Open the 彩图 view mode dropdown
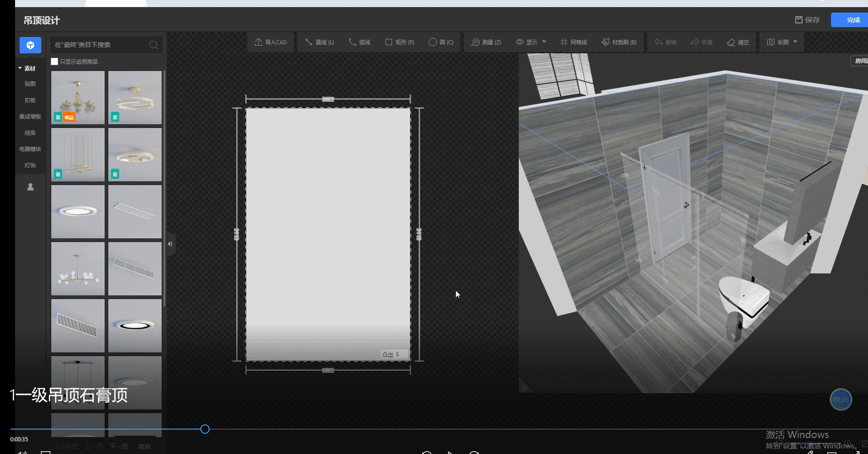Image resolution: width=868 pixels, height=454 pixels. (x=782, y=42)
